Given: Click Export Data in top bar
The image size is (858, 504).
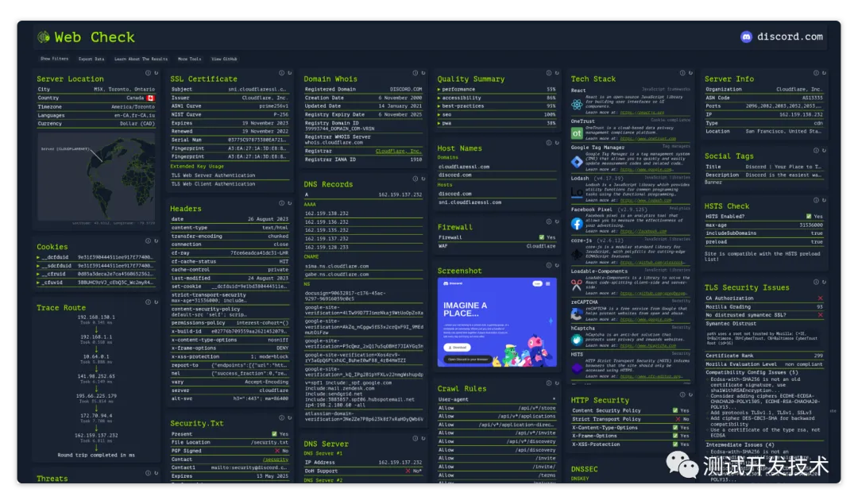Looking at the screenshot, I should coord(91,59).
